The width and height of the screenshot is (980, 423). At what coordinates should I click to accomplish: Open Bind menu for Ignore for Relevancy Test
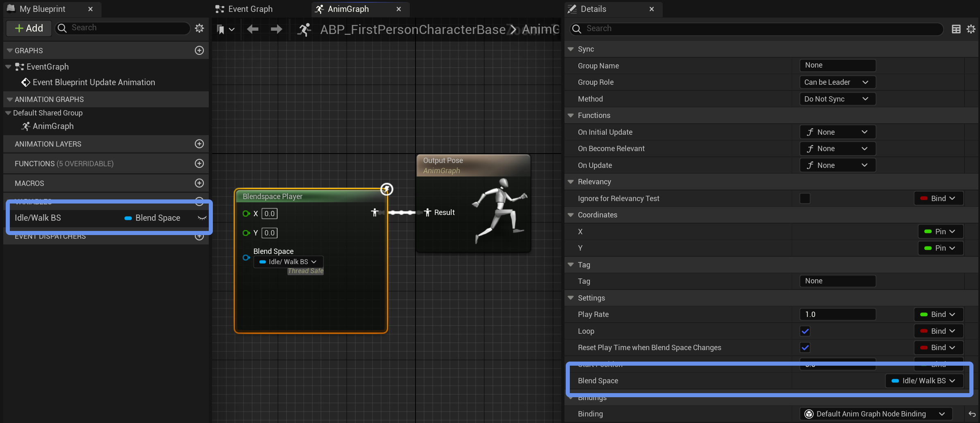938,198
